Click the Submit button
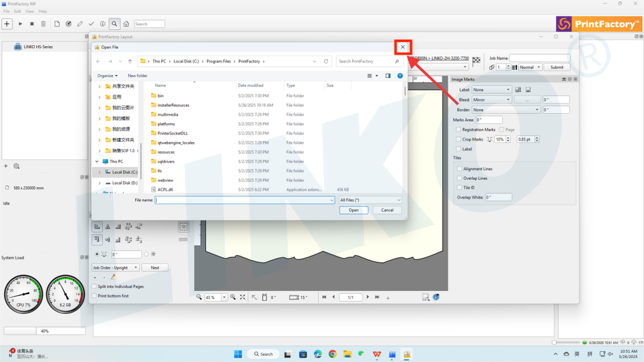Viewport: 644px width, 362px height. coord(557,67)
